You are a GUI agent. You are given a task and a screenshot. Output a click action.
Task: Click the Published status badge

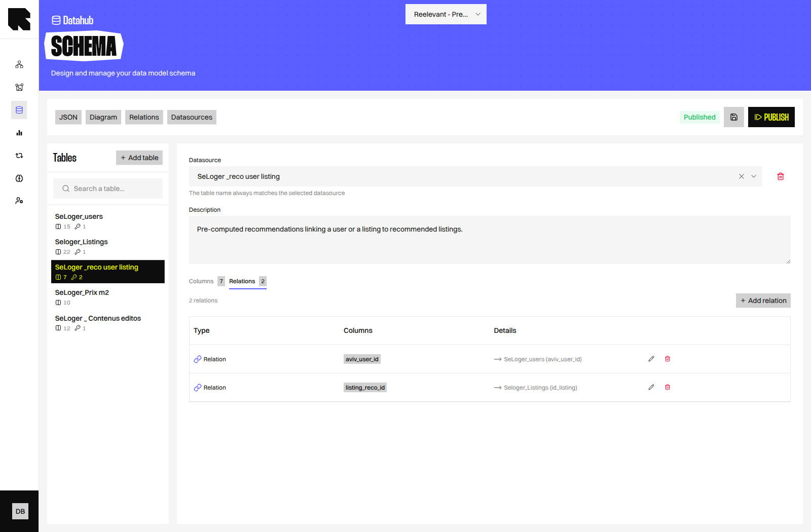(699, 117)
